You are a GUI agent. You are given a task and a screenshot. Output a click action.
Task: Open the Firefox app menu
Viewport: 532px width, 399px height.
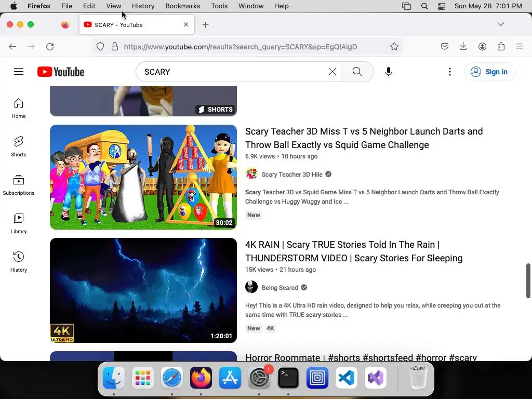[39, 6]
